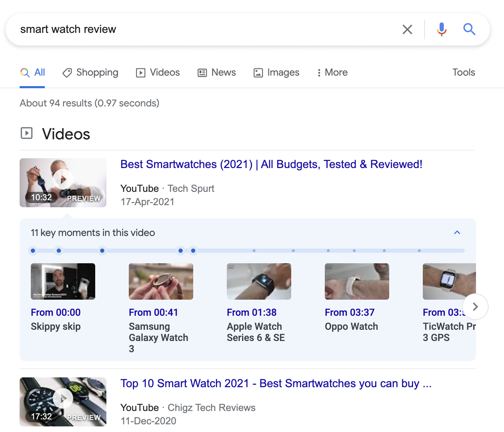Play the Tech Spurt video preview
504x432 pixels.
click(x=63, y=183)
